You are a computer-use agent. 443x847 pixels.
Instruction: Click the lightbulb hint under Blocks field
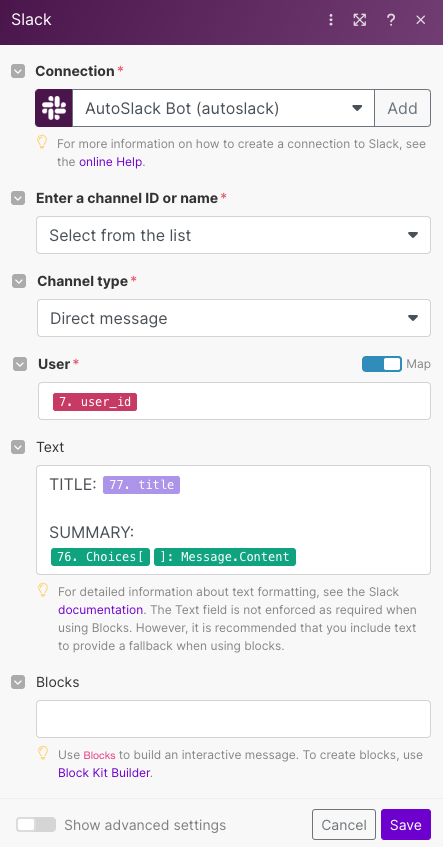pyautogui.click(x=43, y=754)
